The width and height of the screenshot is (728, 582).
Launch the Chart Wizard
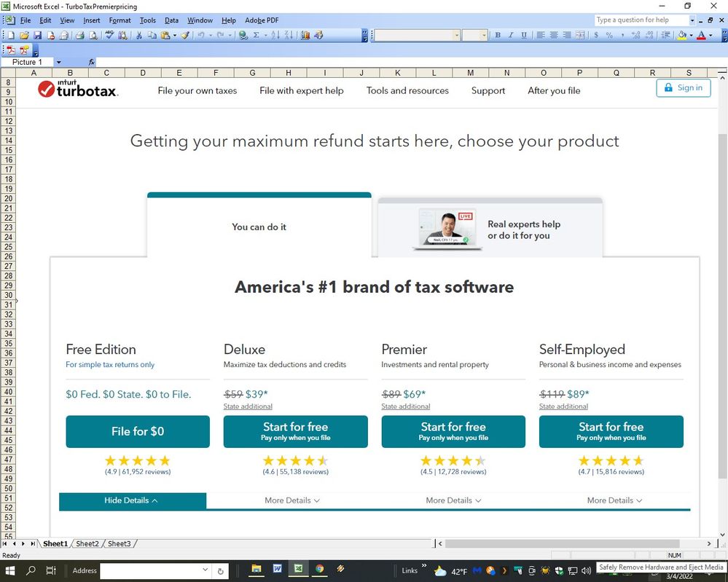click(305, 35)
